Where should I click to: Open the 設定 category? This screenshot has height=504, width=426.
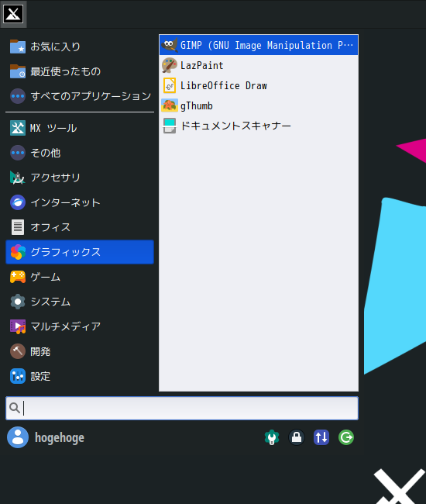[80, 376]
